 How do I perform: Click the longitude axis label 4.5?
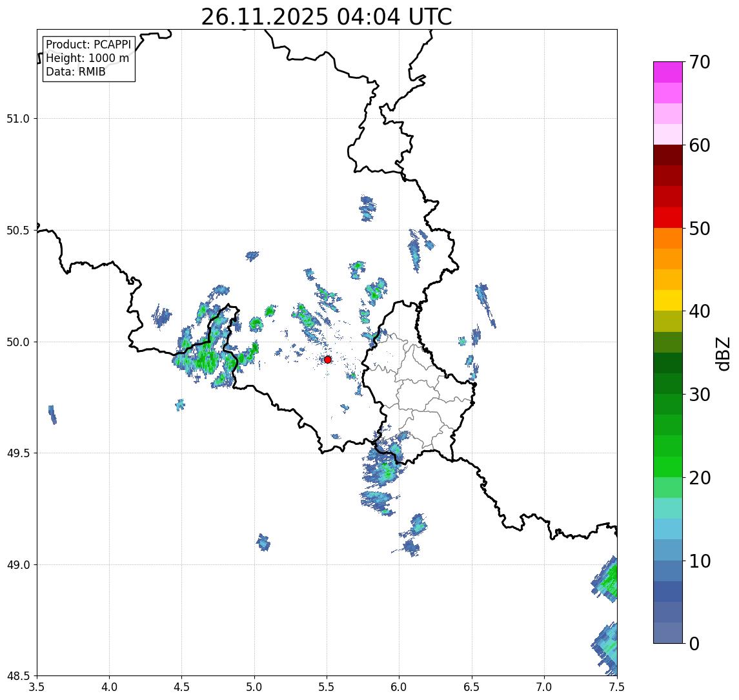click(x=182, y=687)
